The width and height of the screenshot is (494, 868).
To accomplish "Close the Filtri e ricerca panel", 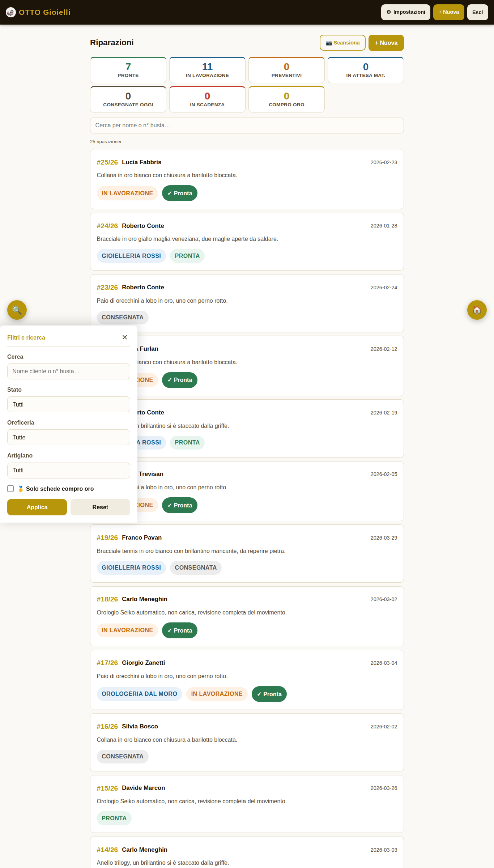I will coord(125,337).
